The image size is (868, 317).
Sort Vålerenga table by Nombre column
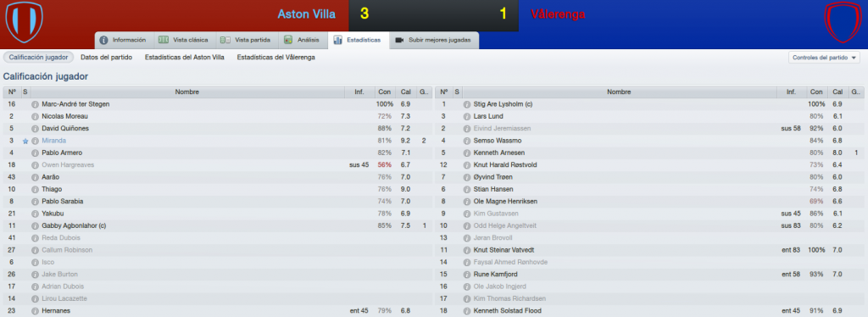click(x=619, y=92)
